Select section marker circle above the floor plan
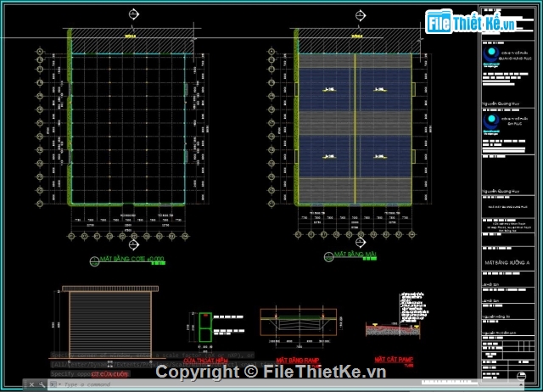This screenshot has height=392, width=543. tap(134, 14)
